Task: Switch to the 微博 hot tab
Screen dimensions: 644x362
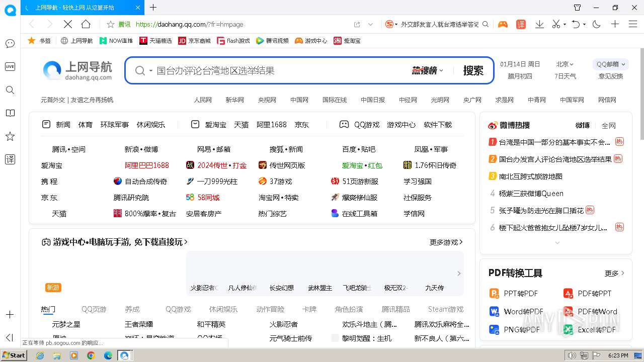Action: [x=582, y=125]
